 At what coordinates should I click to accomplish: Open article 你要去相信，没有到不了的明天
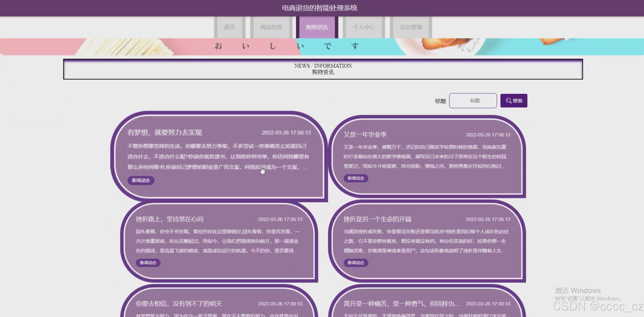point(179,304)
